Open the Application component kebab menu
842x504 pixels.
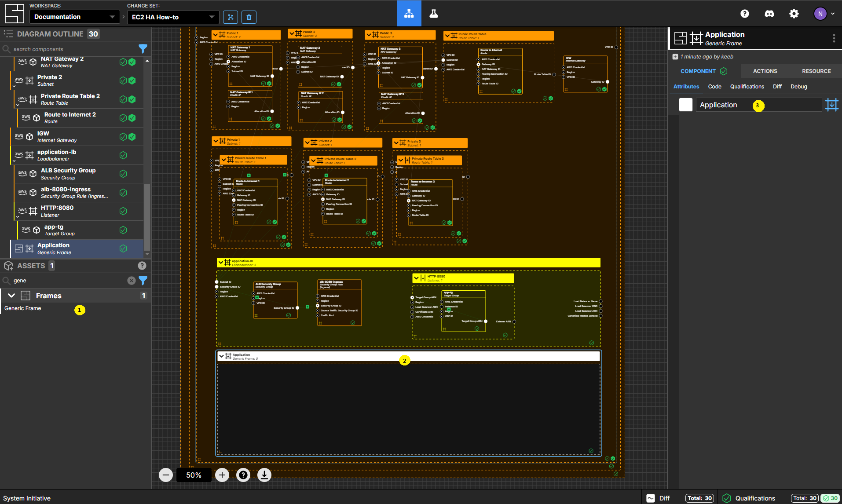point(834,38)
